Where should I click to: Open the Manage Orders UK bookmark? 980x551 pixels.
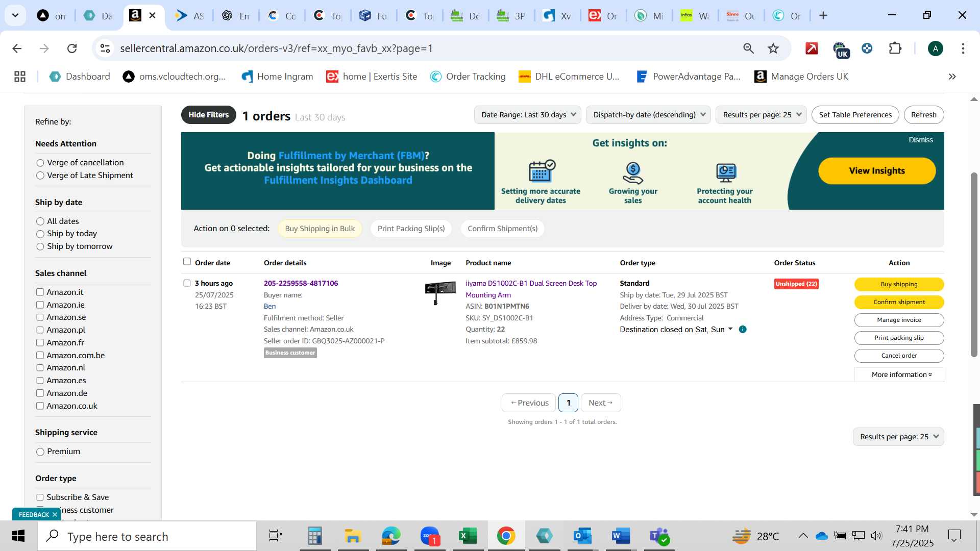801,77
